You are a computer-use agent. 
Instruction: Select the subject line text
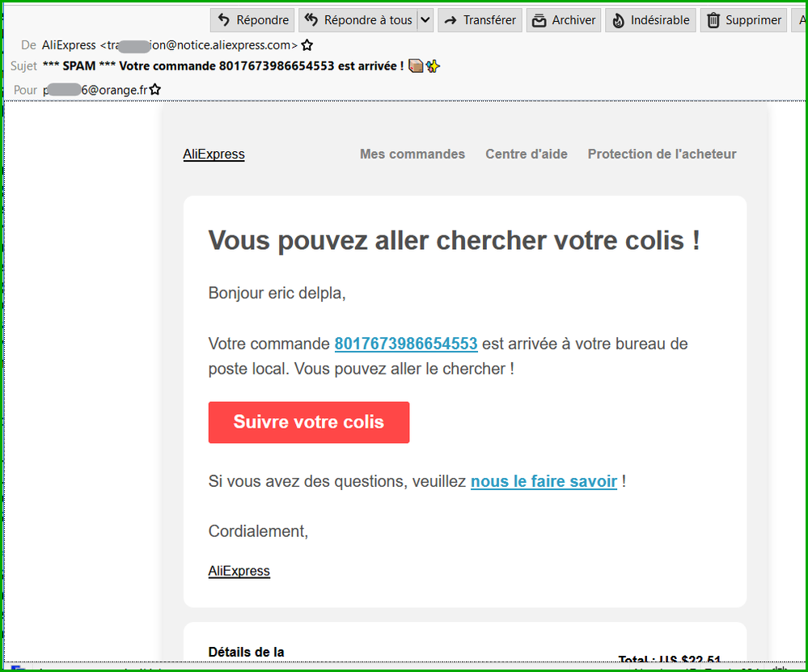pyautogui.click(x=241, y=66)
